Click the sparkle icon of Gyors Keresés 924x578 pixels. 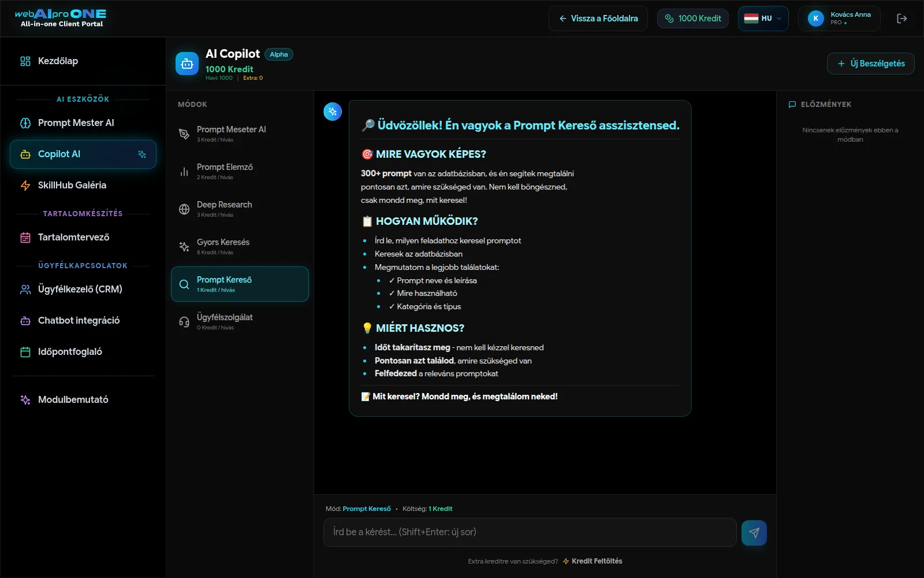(184, 247)
